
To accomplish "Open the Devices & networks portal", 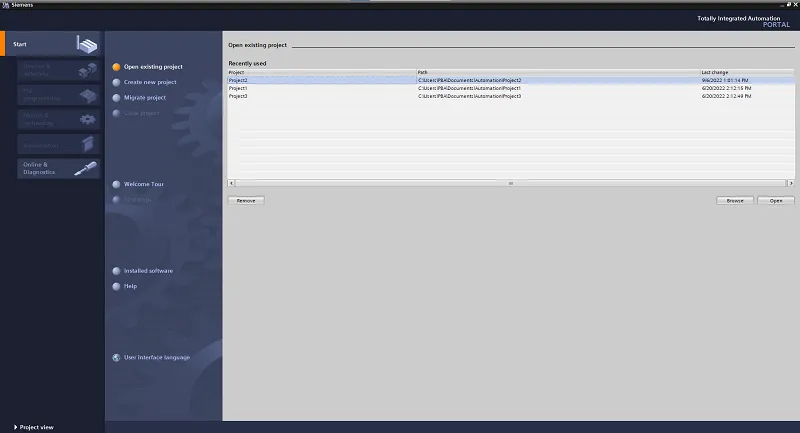I will coord(59,70).
